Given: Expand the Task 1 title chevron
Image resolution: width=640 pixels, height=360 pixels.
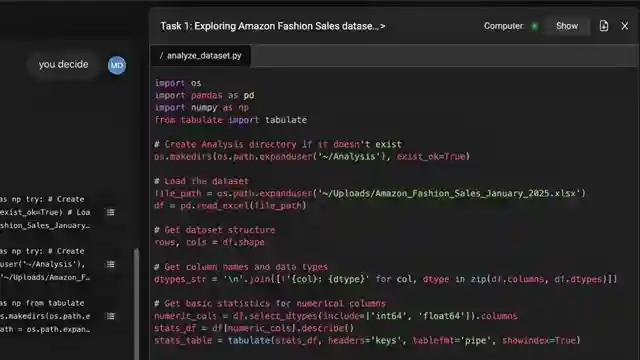Looking at the screenshot, I should (x=382, y=26).
